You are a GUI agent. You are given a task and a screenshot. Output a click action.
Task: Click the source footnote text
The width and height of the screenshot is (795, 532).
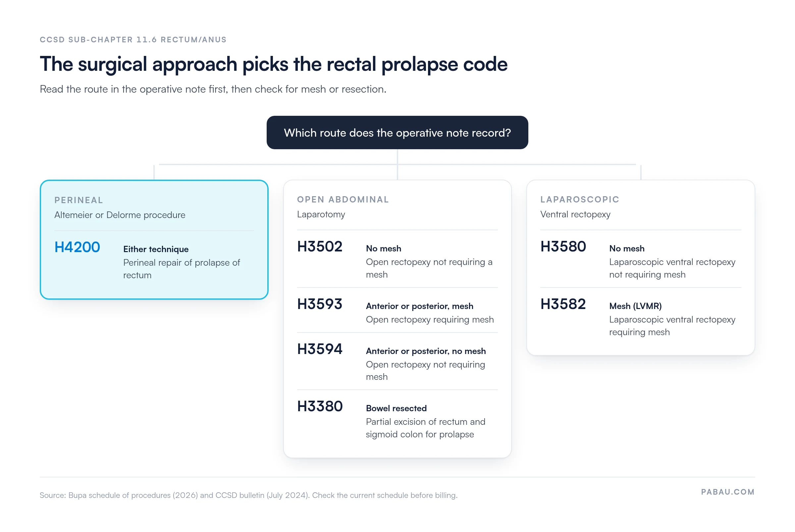248,495
